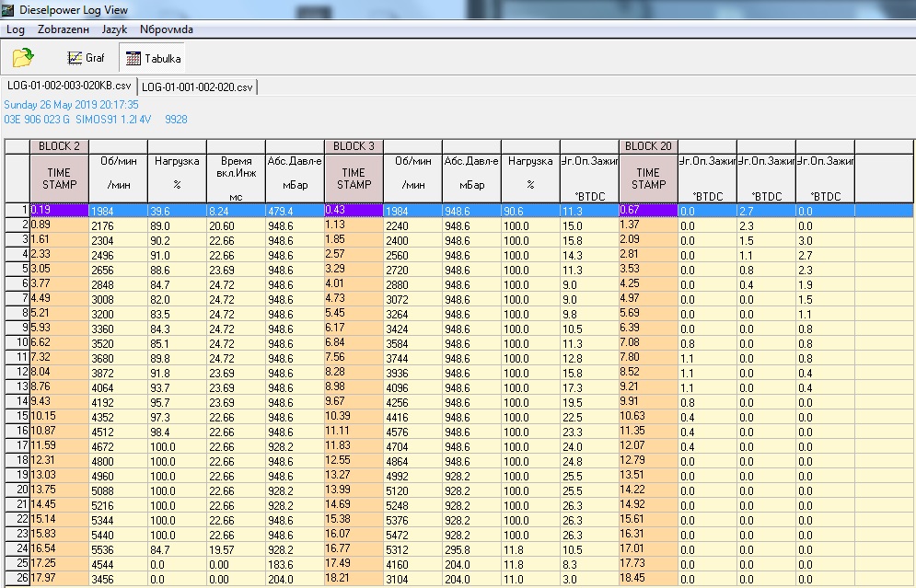Click the TIME STAMP header under BLOCK 2
The image size is (916, 588).
(x=59, y=179)
